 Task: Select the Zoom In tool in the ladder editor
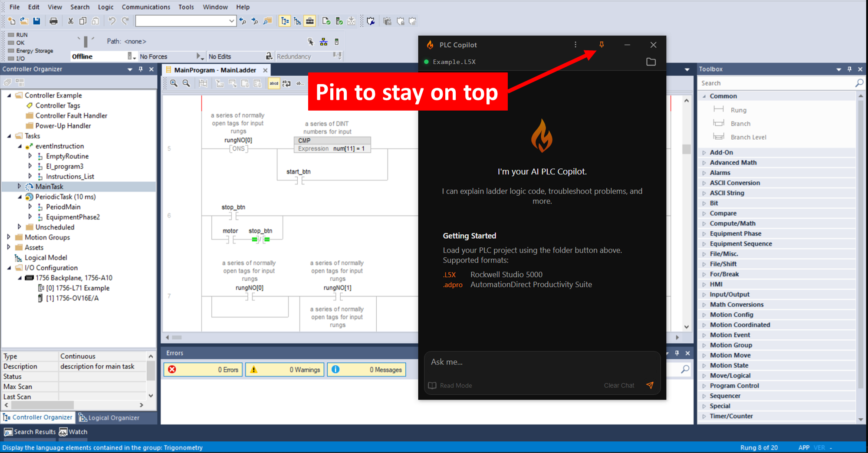pyautogui.click(x=174, y=83)
